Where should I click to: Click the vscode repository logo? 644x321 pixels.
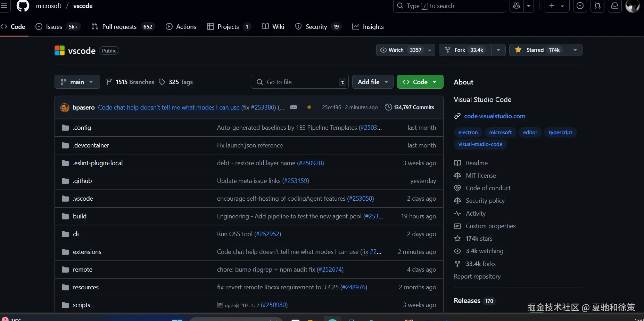pos(60,50)
